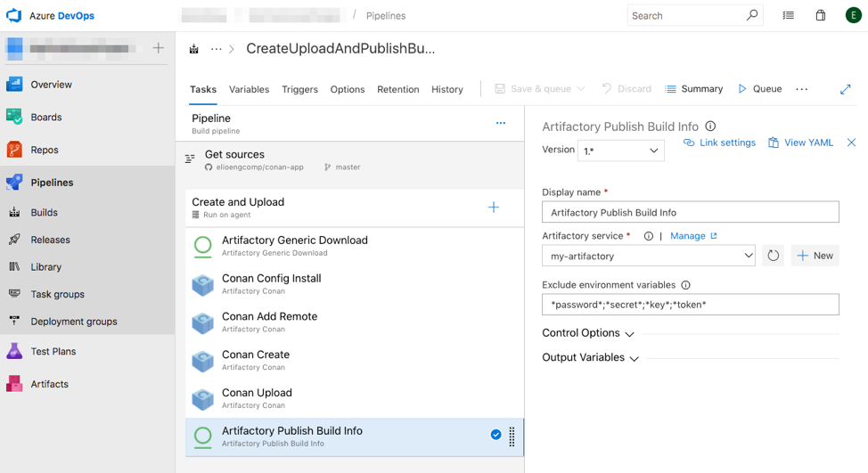The image size is (868, 473).
Task: Switch to the Variables tab
Action: (249, 89)
